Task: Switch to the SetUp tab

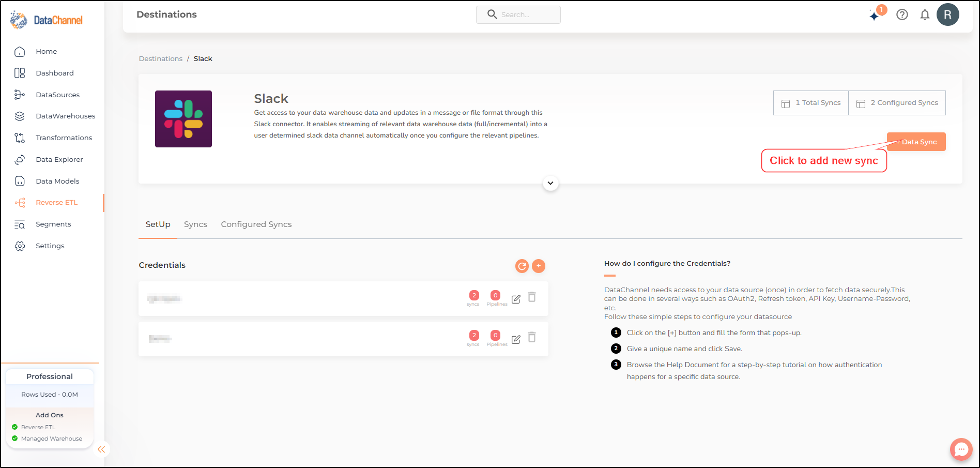Action: pyautogui.click(x=158, y=224)
